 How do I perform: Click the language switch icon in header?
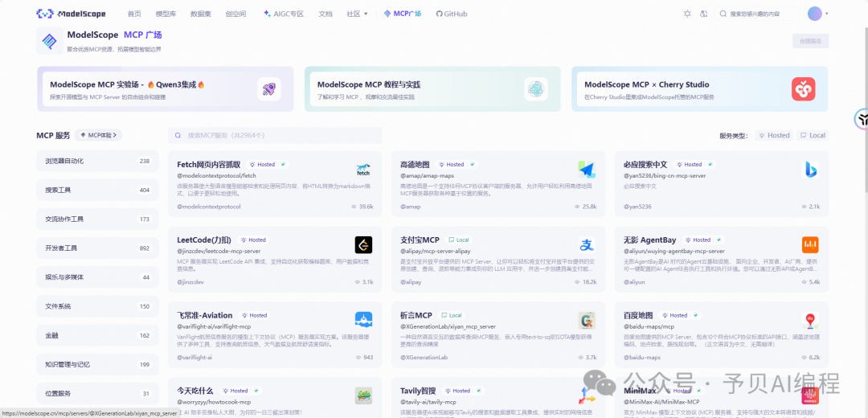click(x=704, y=14)
